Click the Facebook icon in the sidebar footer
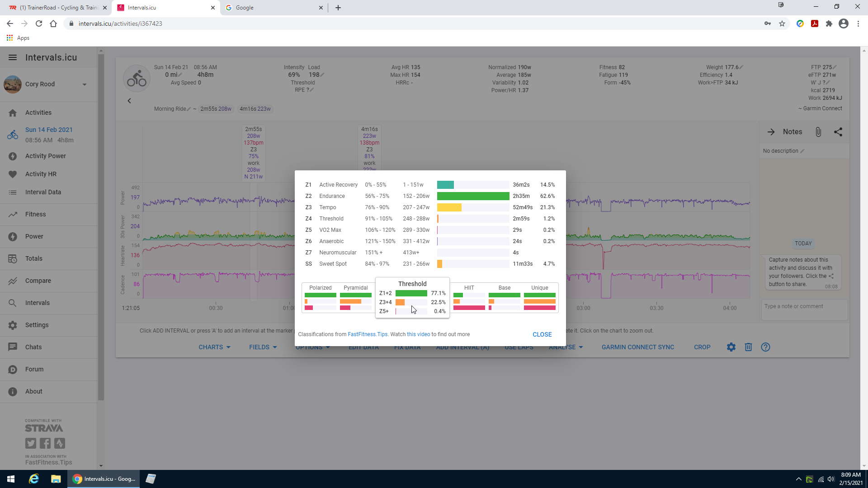Image resolution: width=868 pixels, height=488 pixels. tap(45, 443)
